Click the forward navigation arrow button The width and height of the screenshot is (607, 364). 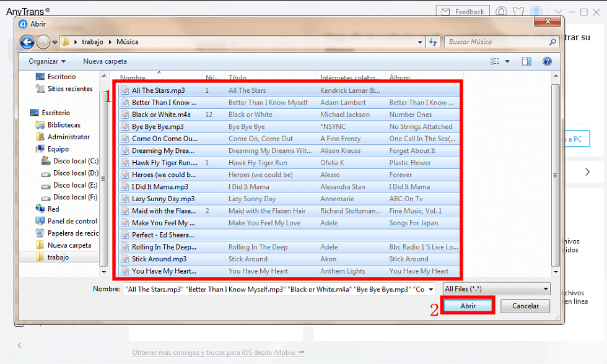click(x=43, y=41)
